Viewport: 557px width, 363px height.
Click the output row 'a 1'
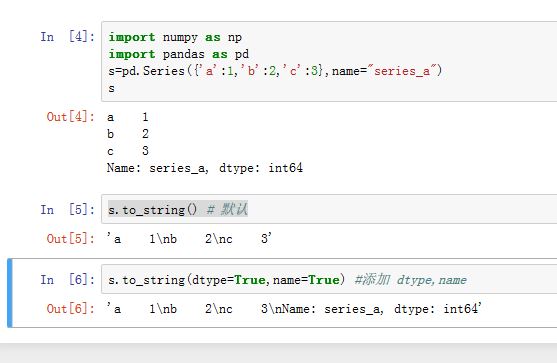[128, 117]
